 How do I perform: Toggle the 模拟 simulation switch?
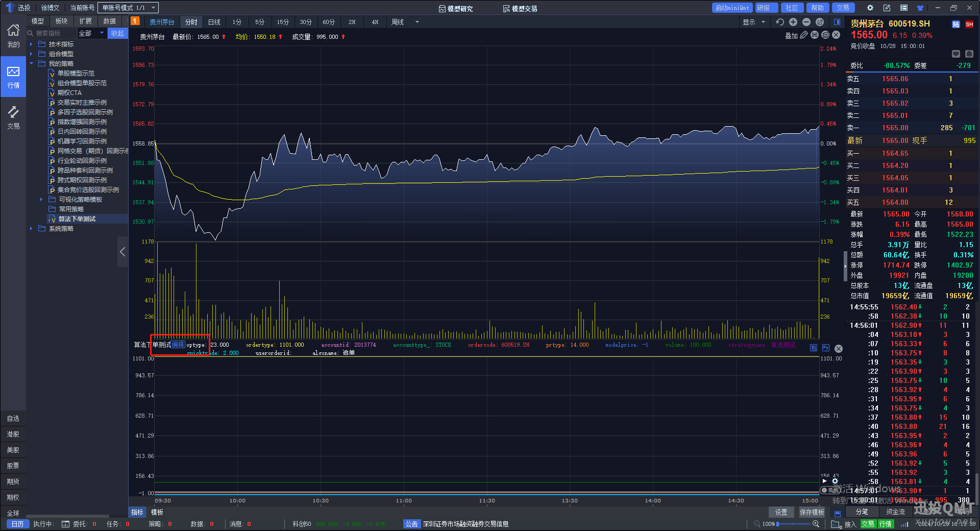coord(829,490)
